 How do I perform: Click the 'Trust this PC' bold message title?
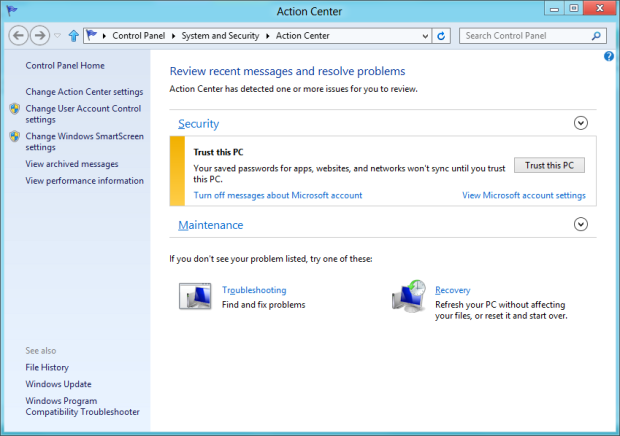[218, 152]
